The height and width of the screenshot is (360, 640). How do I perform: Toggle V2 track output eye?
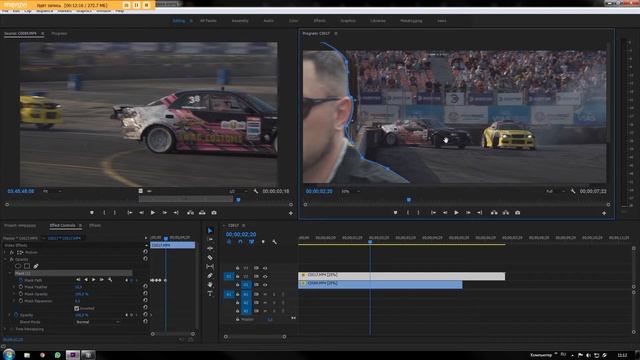point(265,276)
